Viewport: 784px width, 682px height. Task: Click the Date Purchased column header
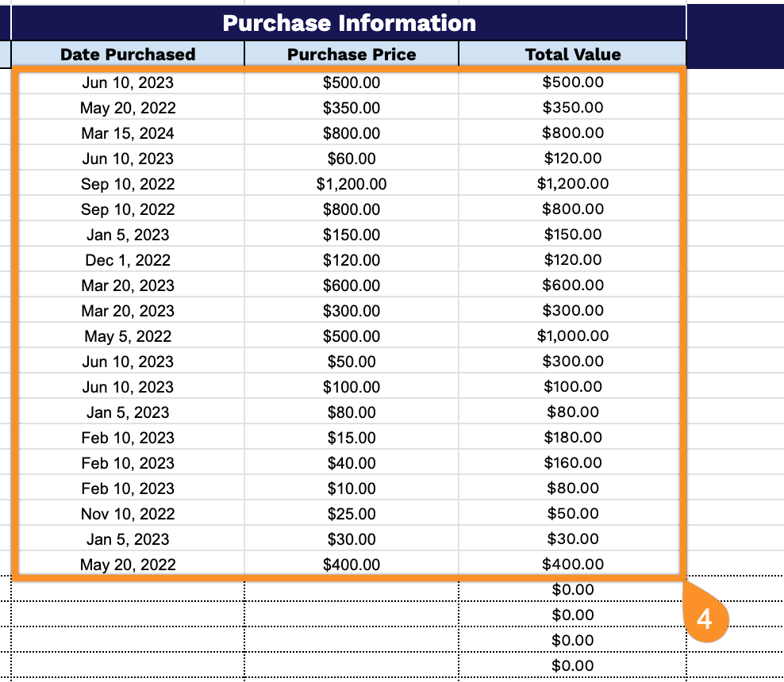coord(128,54)
